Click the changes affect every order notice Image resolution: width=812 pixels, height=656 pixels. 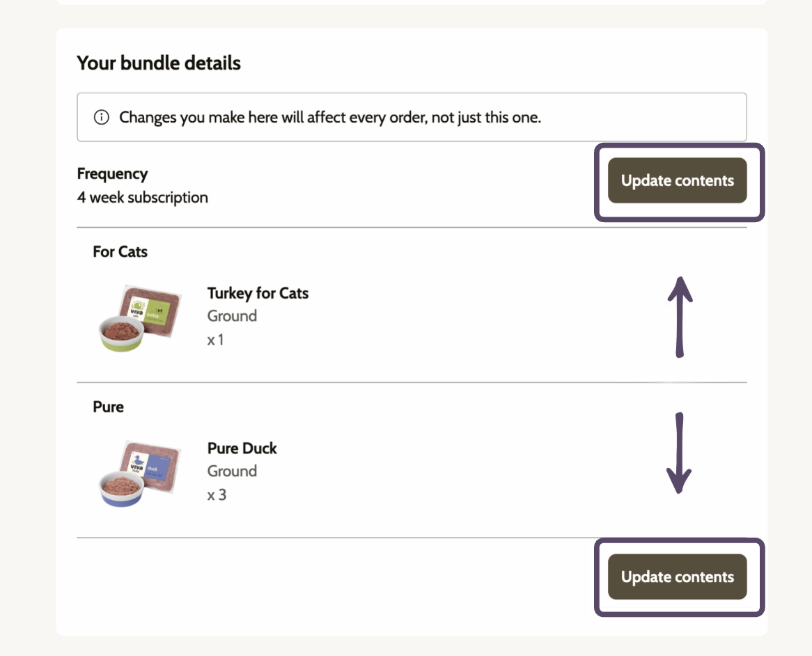[x=412, y=117]
